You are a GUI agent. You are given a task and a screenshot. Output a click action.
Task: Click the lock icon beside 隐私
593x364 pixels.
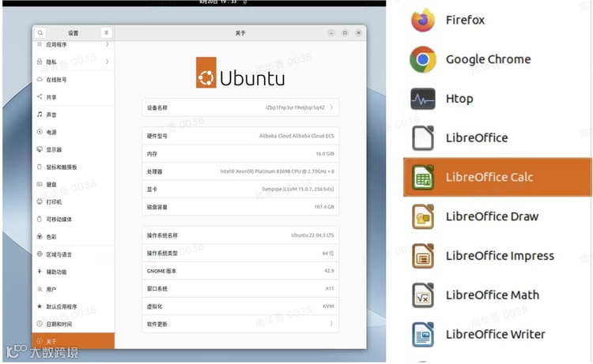(40, 62)
